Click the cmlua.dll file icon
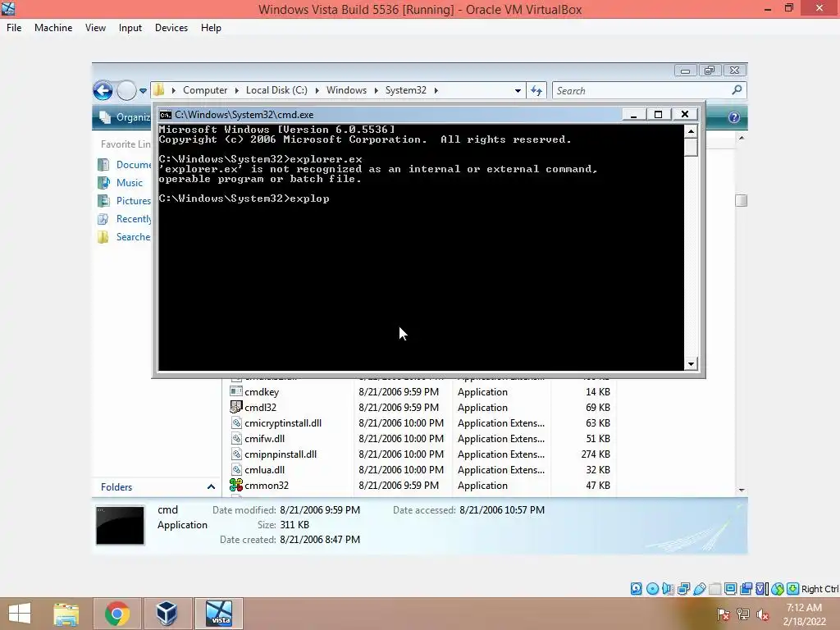 tap(236, 469)
